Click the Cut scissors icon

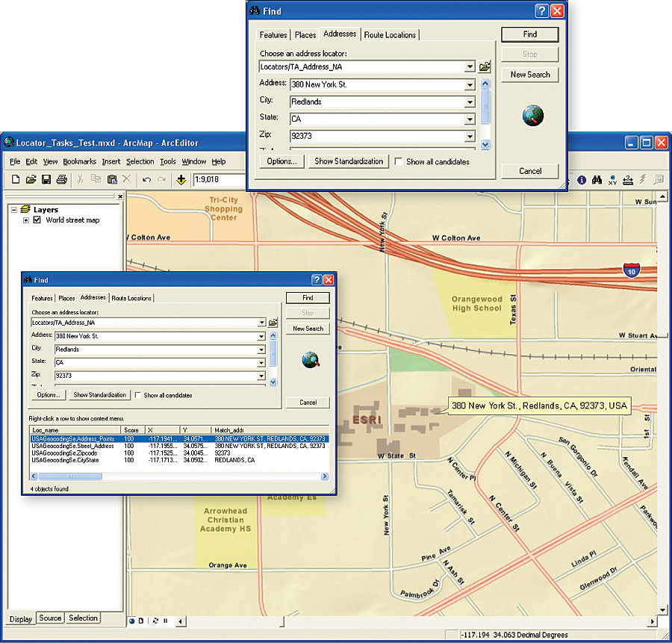pyautogui.click(x=80, y=179)
